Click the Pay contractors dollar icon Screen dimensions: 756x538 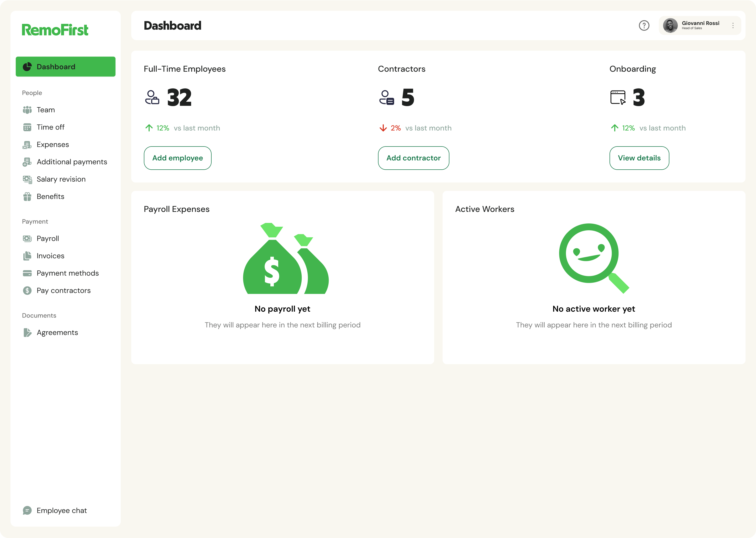pos(27,291)
